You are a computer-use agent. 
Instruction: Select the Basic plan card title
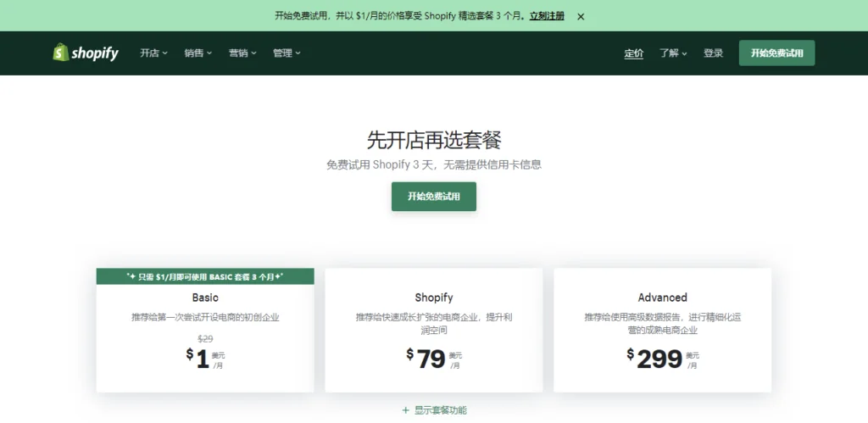205,298
